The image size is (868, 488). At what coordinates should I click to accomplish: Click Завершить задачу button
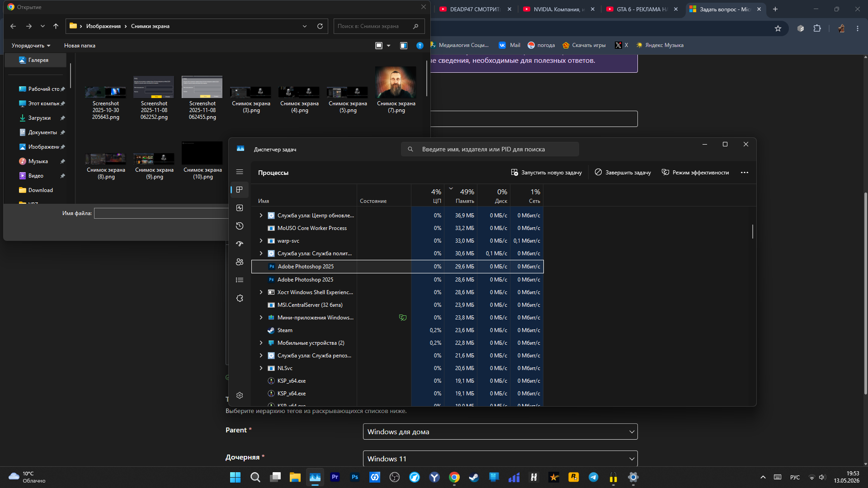[623, 173]
